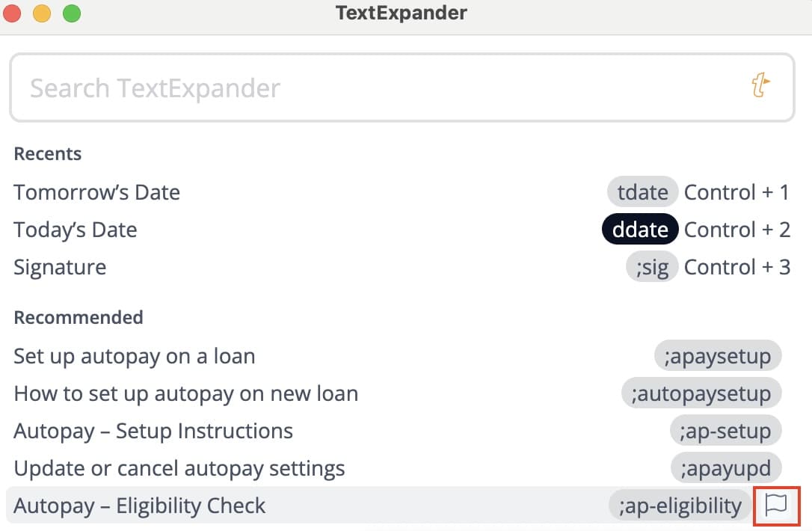Image resolution: width=812 pixels, height=531 pixels.
Task: Click the ;ap-setup abbreviation badge
Action: click(x=725, y=431)
